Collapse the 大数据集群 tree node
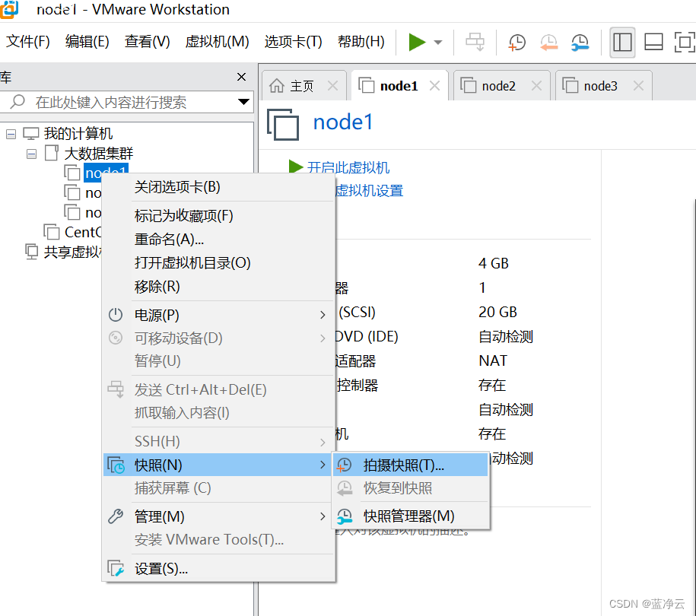 pos(32,152)
